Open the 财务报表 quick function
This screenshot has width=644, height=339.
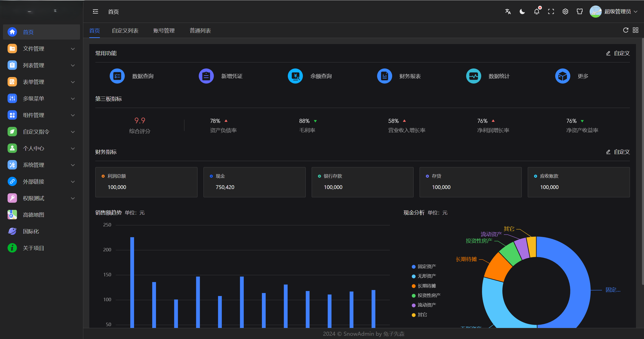coord(384,76)
